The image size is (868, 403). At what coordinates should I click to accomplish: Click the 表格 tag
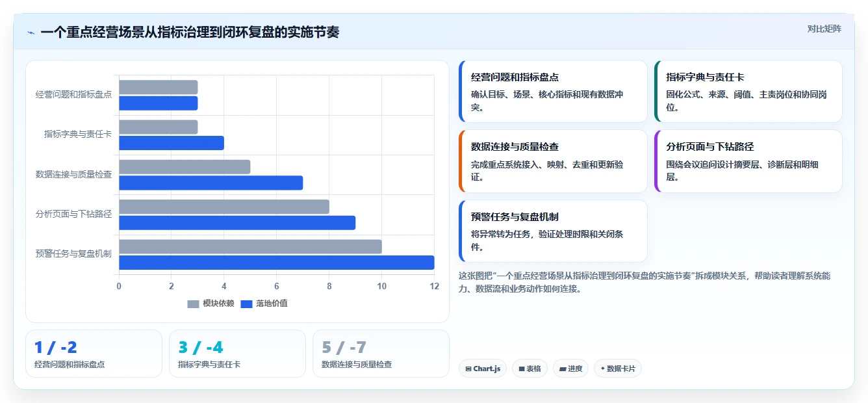[x=530, y=369]
